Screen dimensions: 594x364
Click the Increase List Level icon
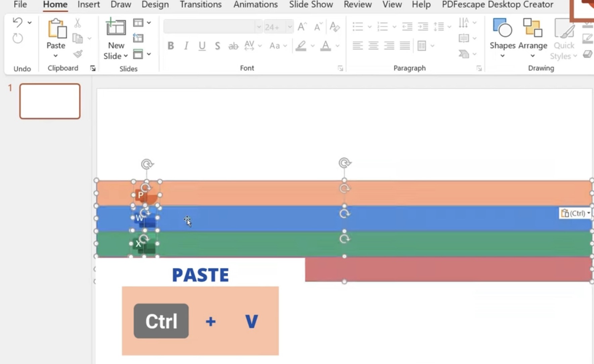[x=423, y=27]
